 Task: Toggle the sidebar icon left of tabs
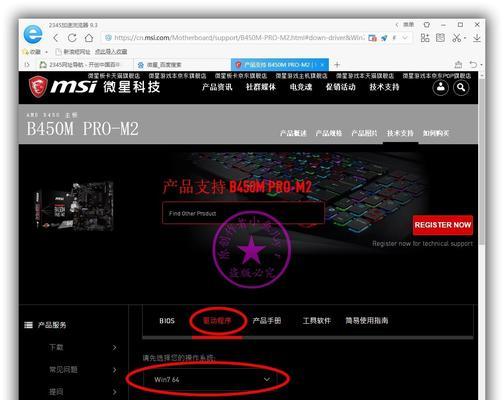27,65
